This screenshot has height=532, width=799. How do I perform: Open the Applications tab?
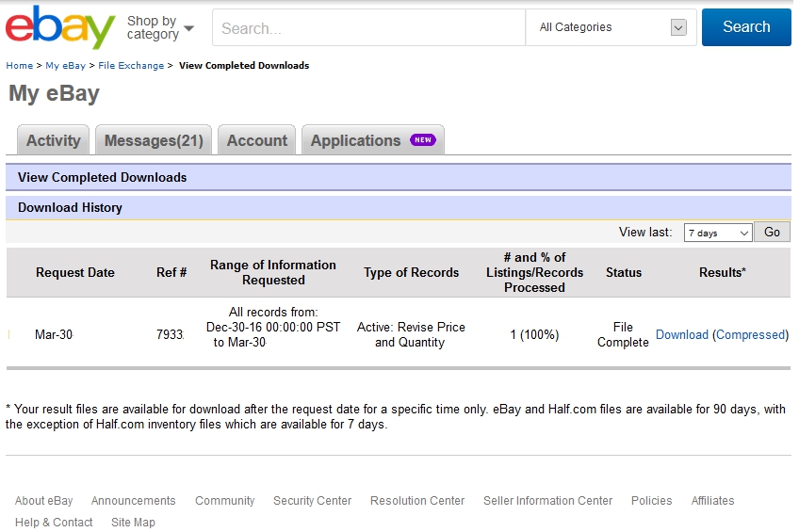(373, 140)
